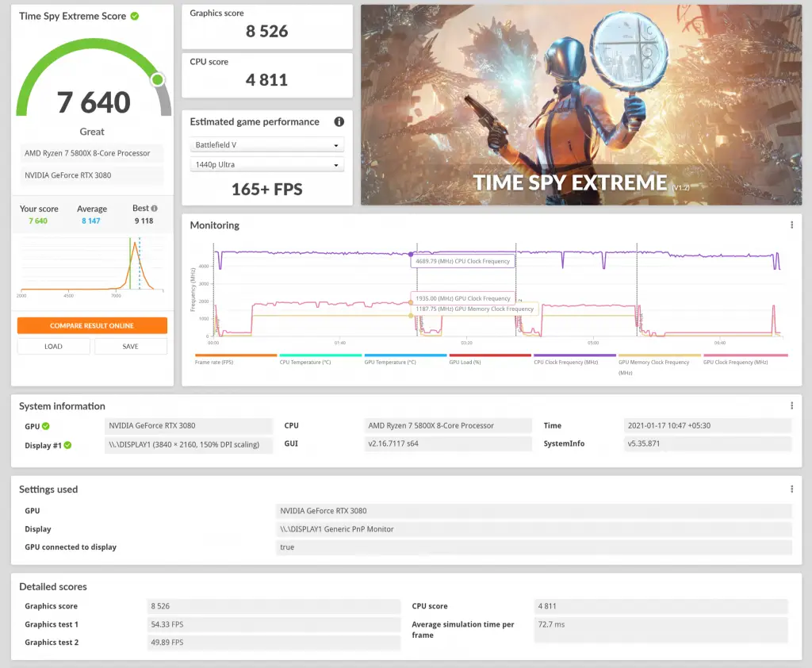Click the Generic PnP Monitor display field

point(534,529)
